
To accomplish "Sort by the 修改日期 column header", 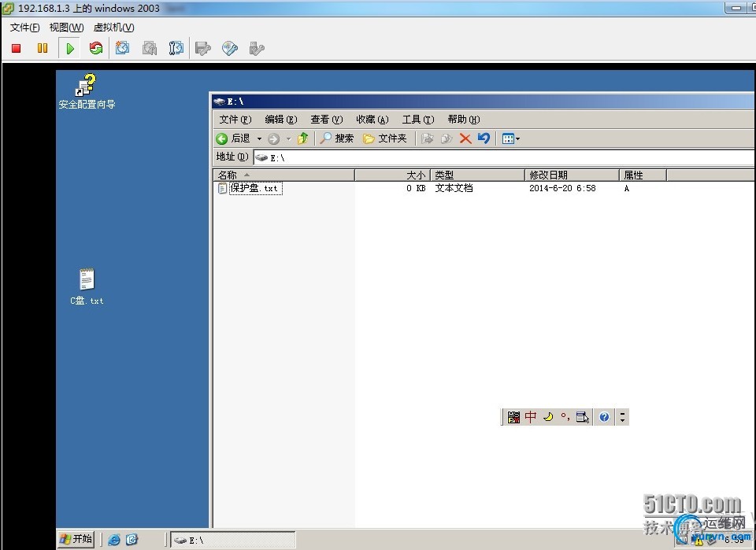I will [572, 175].
